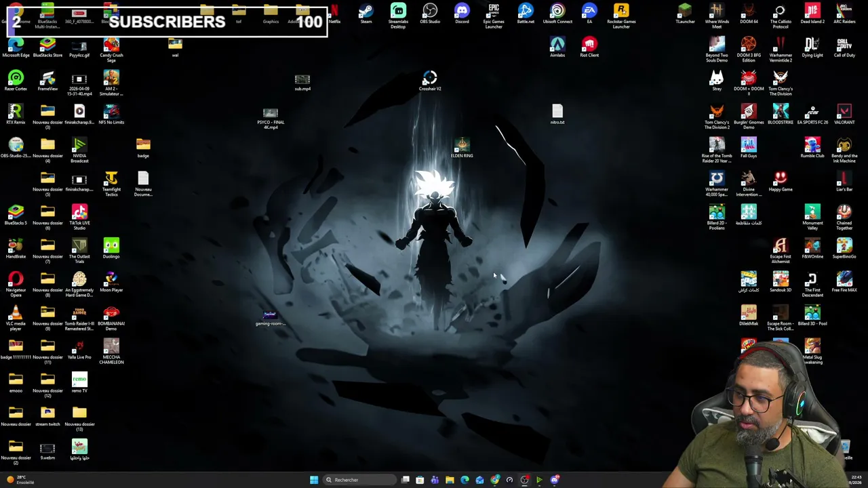Select the Yalla Live Pro shortcut
The image size is (868, 488).
(x=79, y=350)
